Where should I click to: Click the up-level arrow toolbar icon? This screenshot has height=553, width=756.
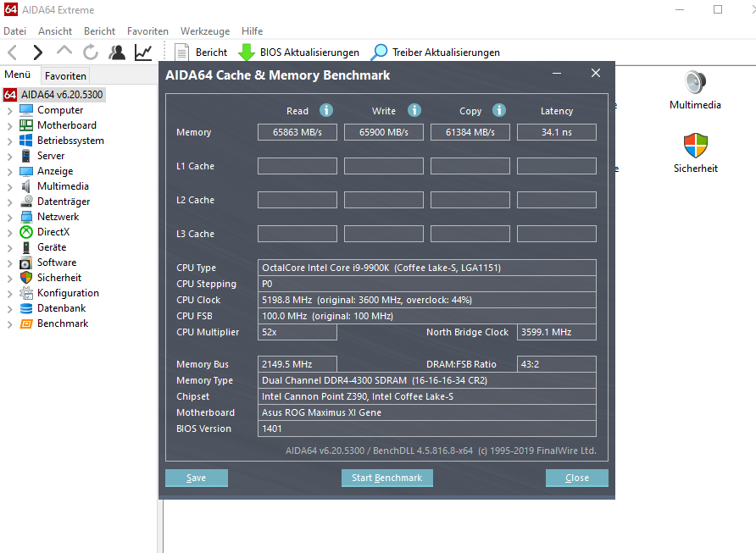click(64, 51)
